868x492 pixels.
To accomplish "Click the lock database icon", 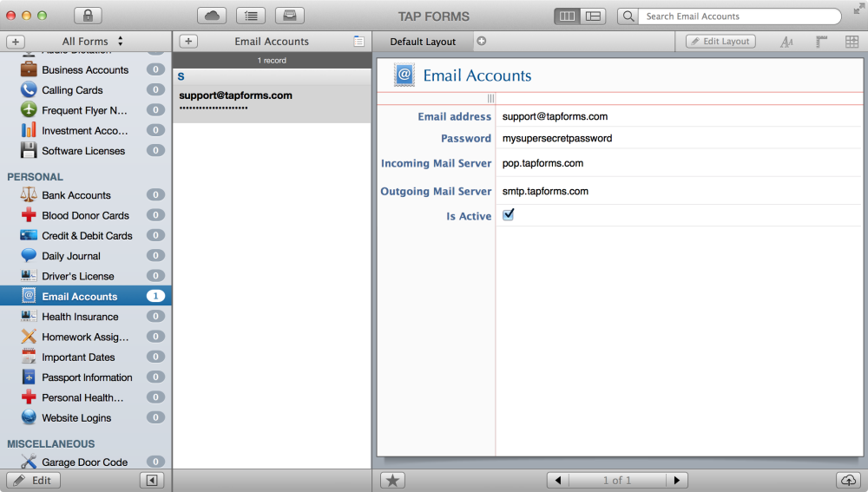I will click(x=88, y=16).
